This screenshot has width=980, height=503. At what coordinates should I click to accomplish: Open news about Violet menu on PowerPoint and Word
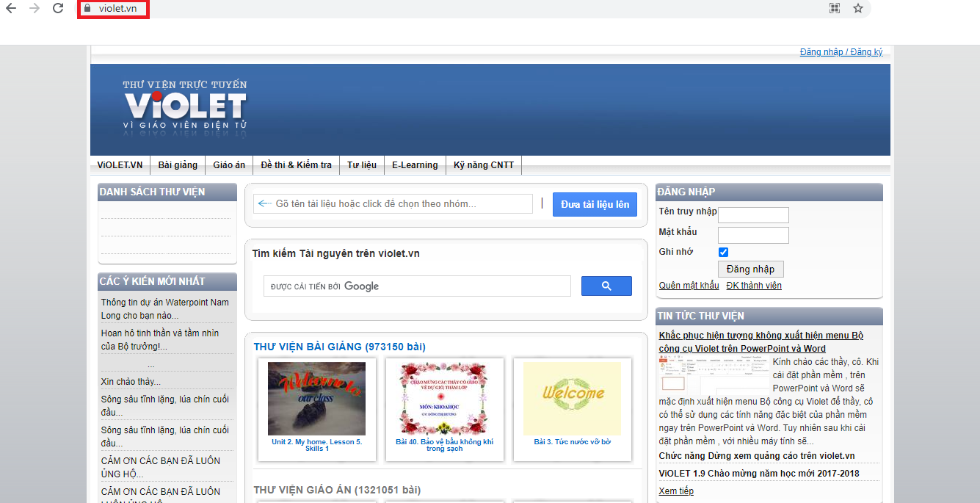tap(761, 342)
